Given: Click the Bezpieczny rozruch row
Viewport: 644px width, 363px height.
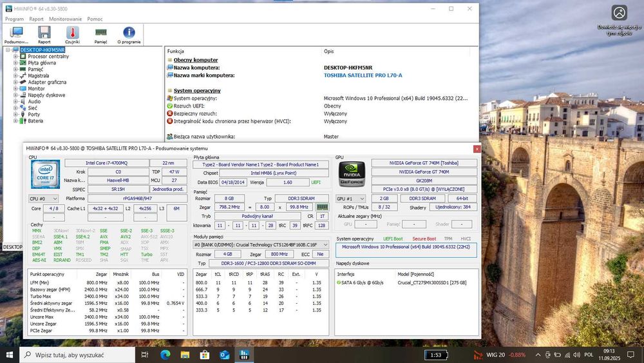Looking at the screenshot, I should (x=257, y=113).
